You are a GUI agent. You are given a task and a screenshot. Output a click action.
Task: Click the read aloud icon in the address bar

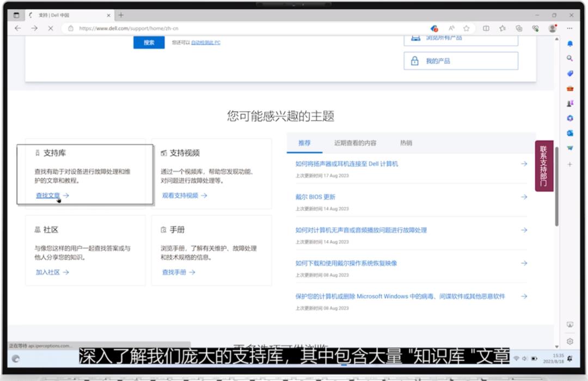[x=451, y=28]
